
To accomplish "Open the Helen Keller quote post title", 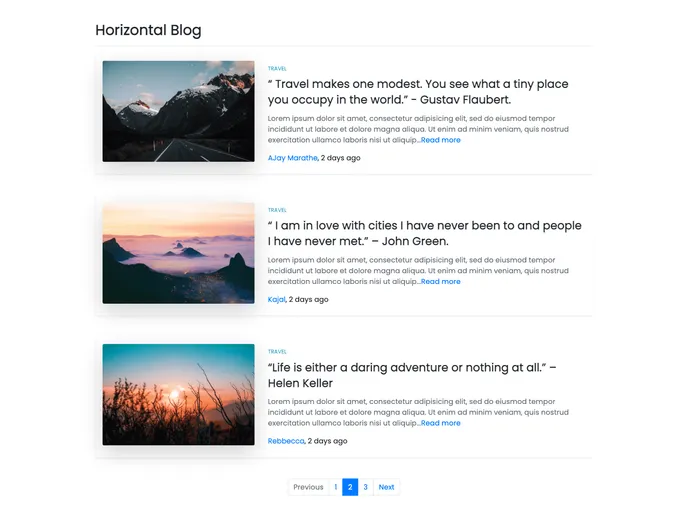I will pos(410,375).
